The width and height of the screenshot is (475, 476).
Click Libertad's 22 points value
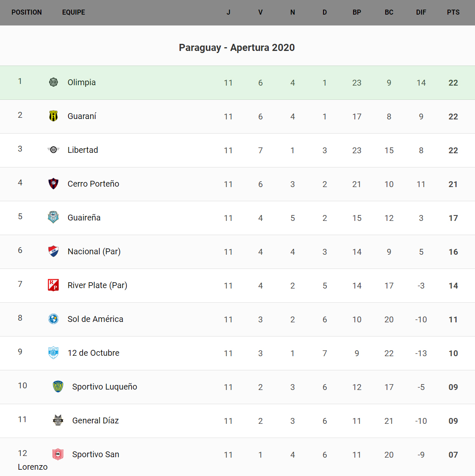point(453,151)
